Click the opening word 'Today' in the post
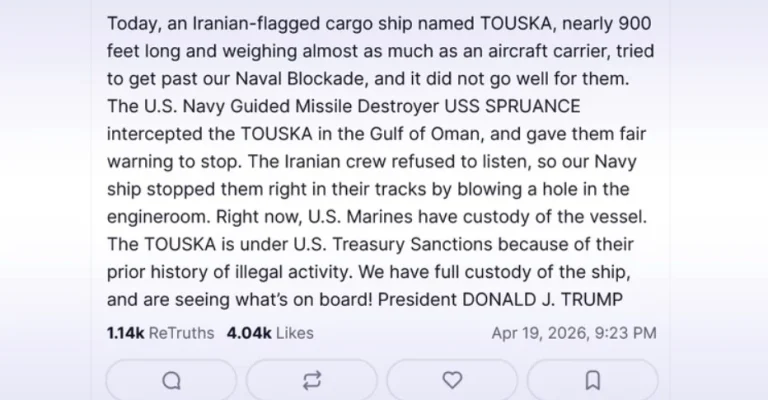768x400 pixels. coord(129,22)
